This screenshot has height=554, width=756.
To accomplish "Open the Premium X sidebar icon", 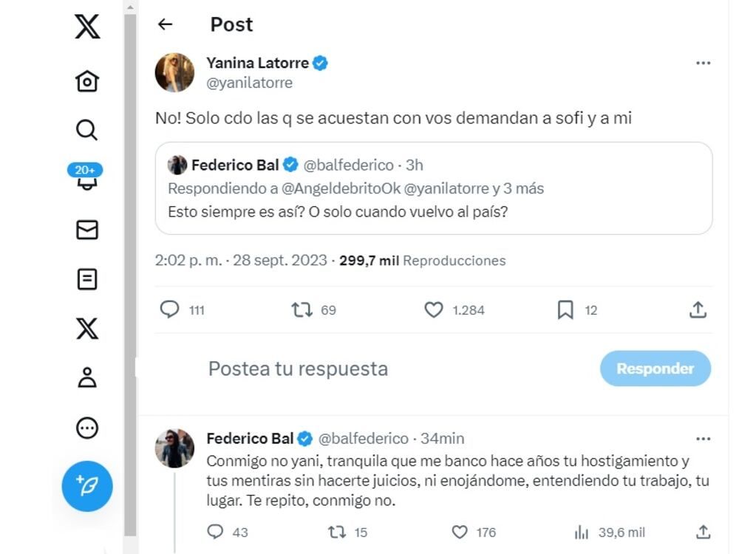I will point(87,329).
